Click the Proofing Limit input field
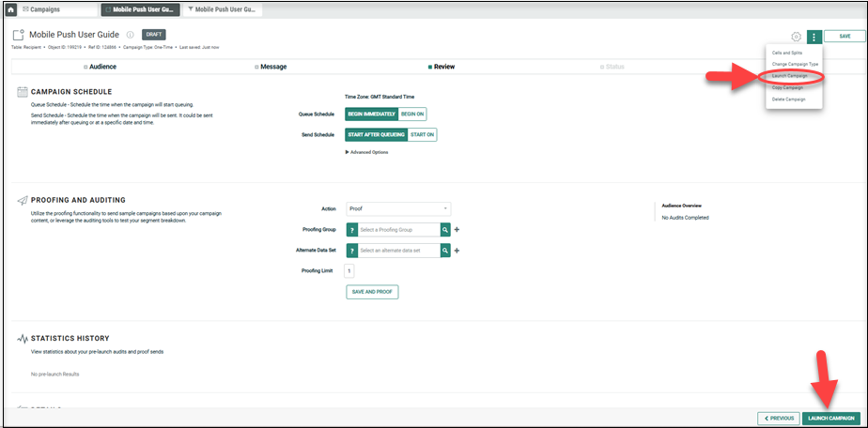Image resolution: width=868 pixels, height=428 pixels. 349,271
